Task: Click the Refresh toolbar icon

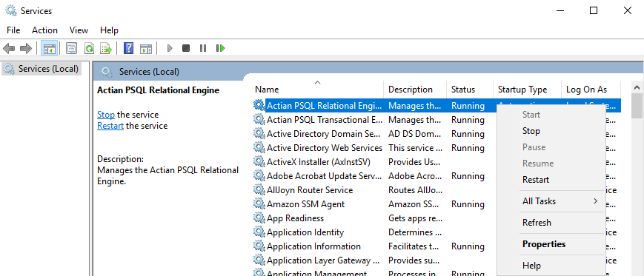Action: pos(89,48)
